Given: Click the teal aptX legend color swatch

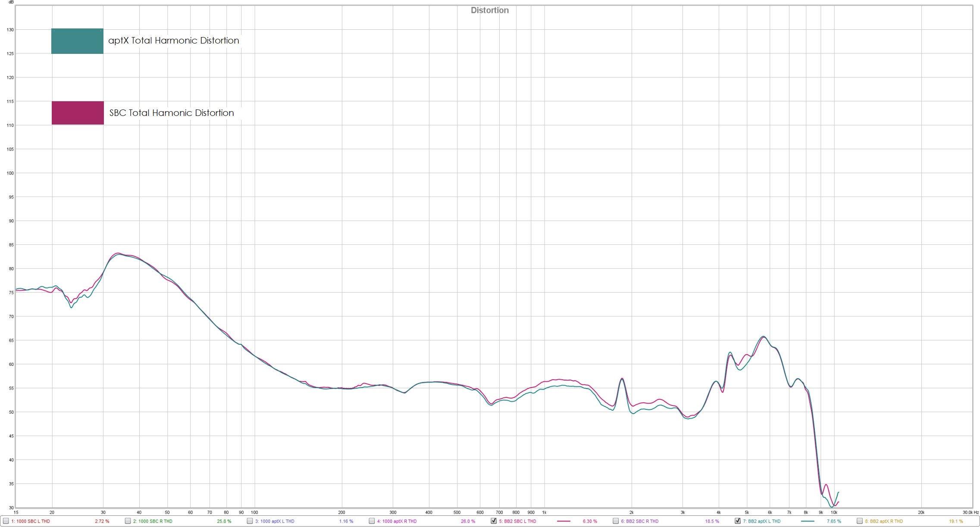Looking at the screenshot, I should 77,41.
